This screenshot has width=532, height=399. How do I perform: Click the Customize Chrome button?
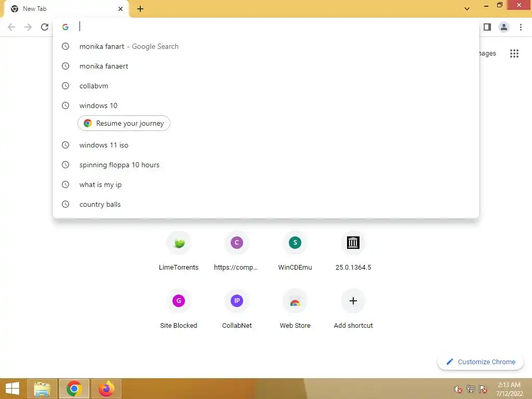click(x=481, y=362)
